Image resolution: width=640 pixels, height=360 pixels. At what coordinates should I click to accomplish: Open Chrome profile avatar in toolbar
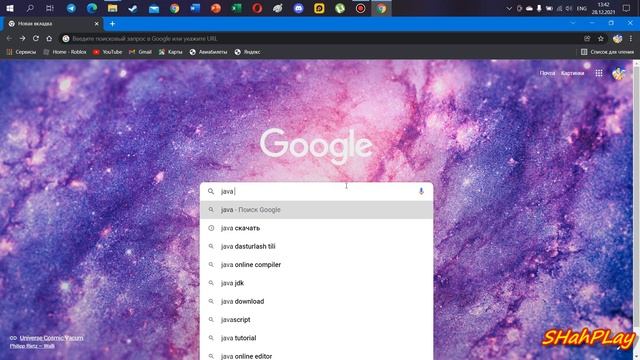pyautogui.click(x=617, y=38)
